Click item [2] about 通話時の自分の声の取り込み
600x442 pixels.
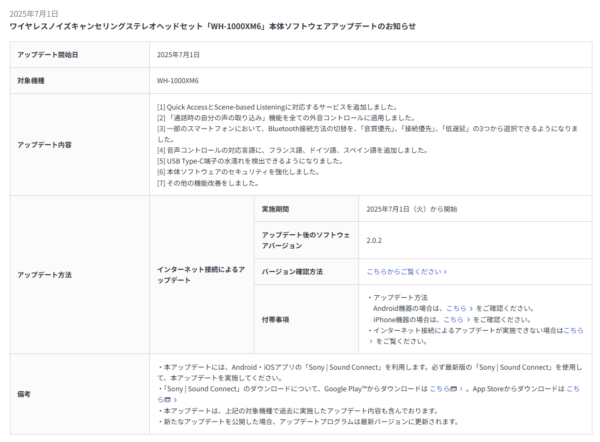tap(286, 118)
